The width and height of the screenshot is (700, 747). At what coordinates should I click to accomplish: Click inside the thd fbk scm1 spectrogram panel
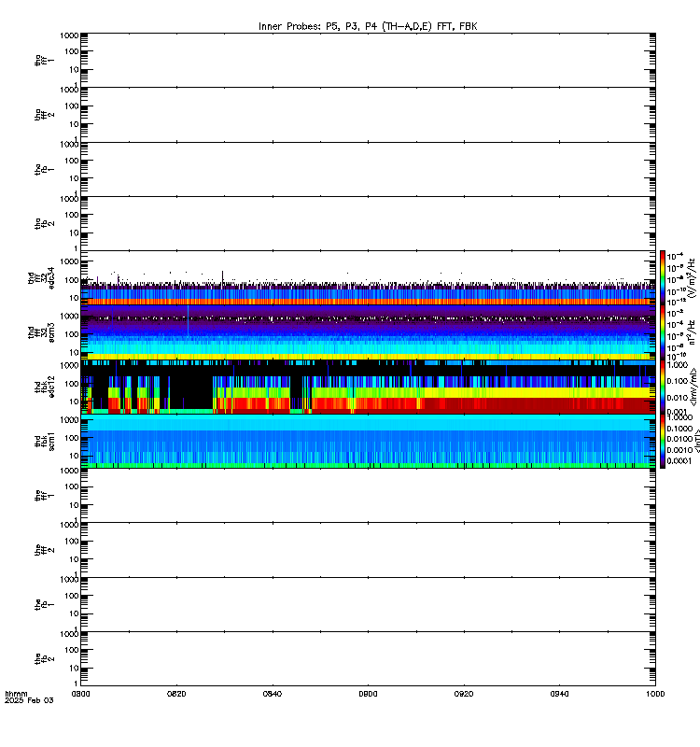pyautogui.click(x=368, y=441)
